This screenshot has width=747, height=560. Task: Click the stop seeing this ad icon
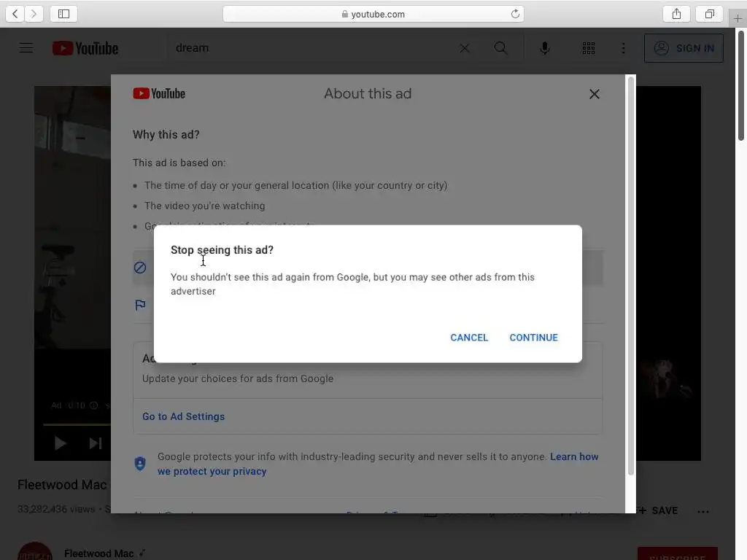click(x=140, y=268)
